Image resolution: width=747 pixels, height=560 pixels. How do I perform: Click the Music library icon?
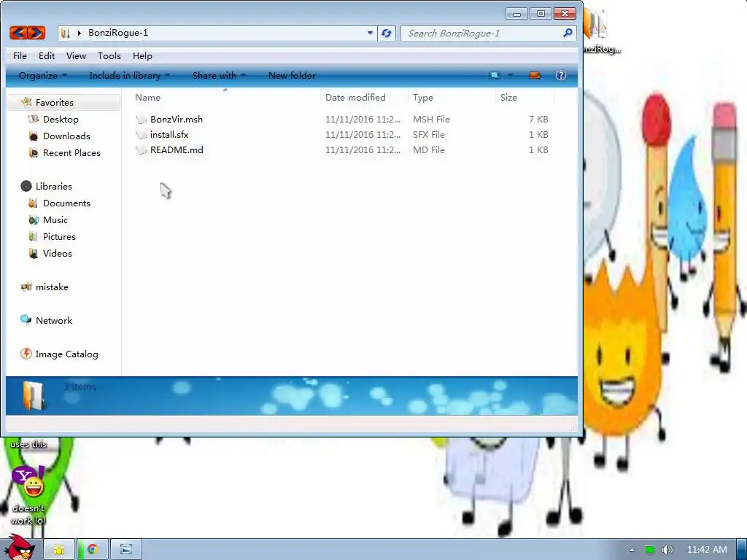pos(34,220)
